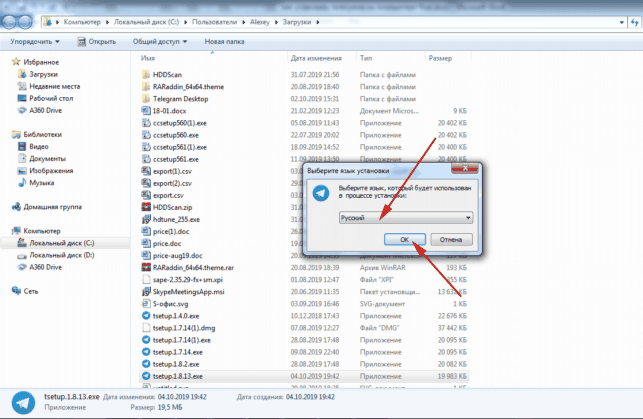This screenshot has height=419, width=643.
Task: Select Домашняя группа in the sidebar
Action: (x=52, y=207)
